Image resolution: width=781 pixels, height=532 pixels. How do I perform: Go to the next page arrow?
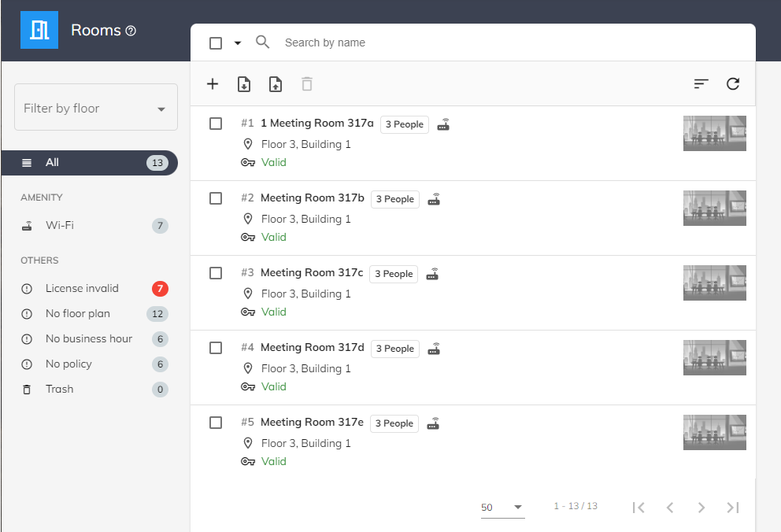pyautogui.click(x=701, y=508)
